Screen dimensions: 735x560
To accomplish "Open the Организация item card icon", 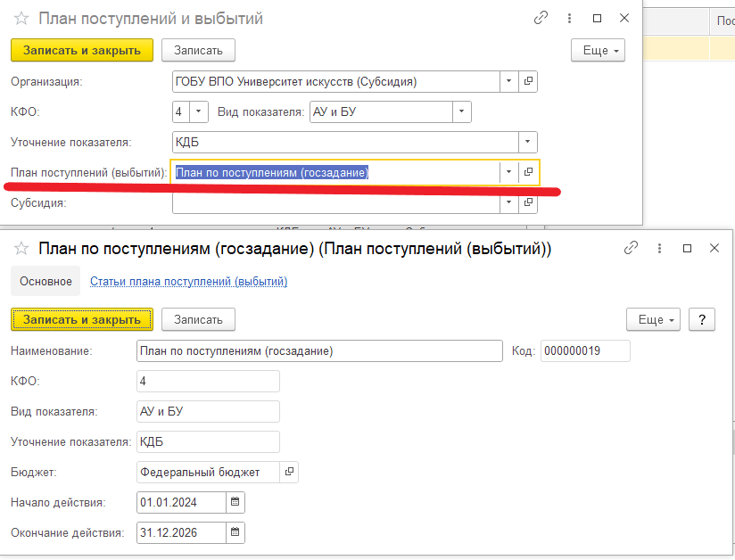I will pos(528,81).
